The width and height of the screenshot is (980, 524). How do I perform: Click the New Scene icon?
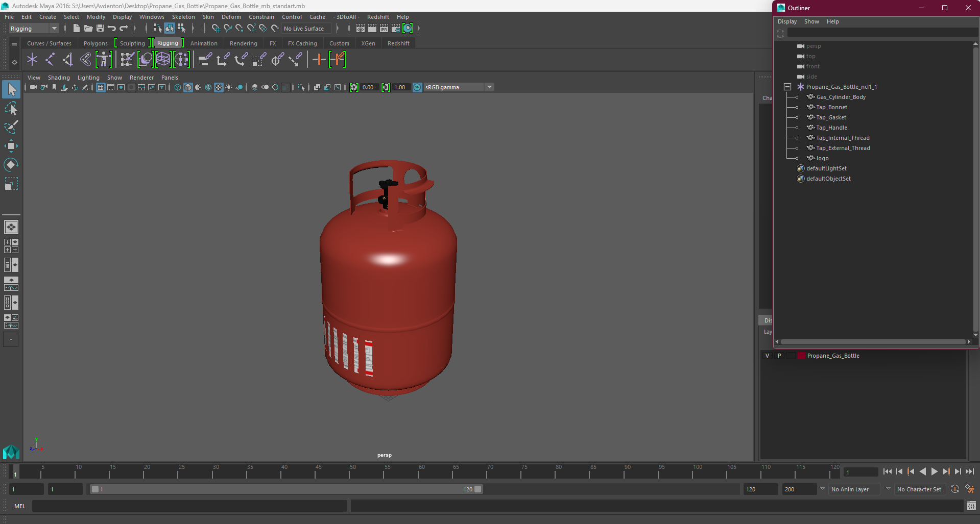point(76,29)
